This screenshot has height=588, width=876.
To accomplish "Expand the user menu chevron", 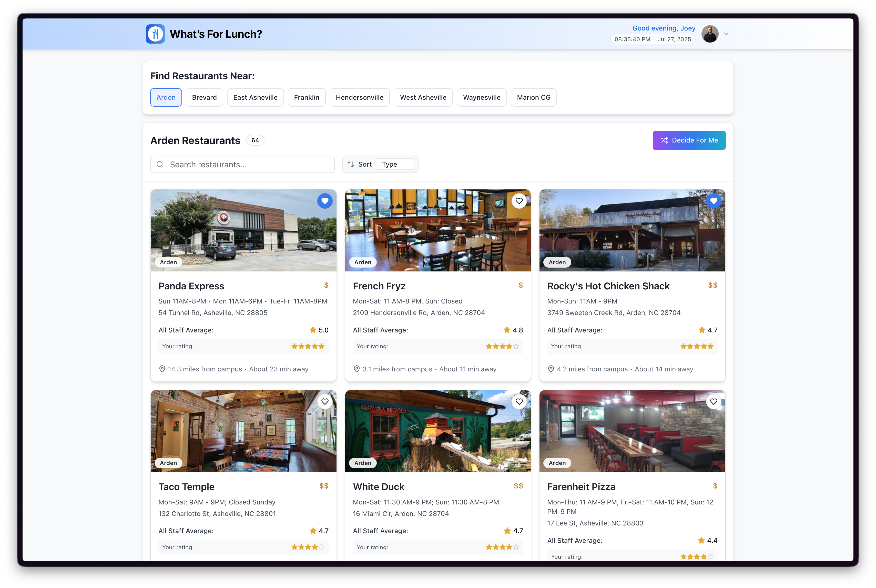I will tap(726, 34).
